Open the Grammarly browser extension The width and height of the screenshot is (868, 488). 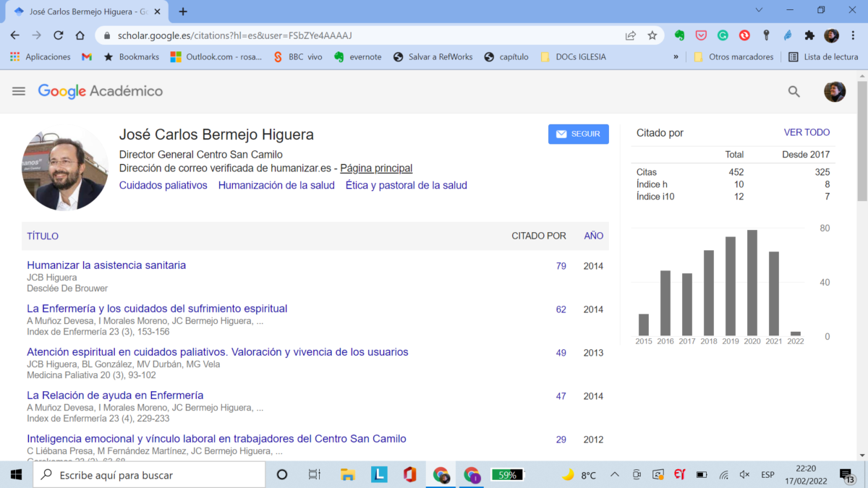(723, 35)
